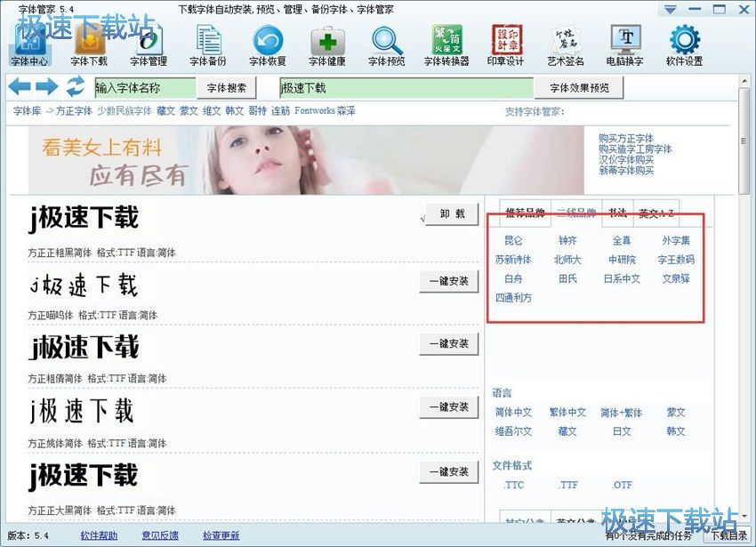Select the 四通利方 font brand
This screenshot has width=756, height=547.
point(513,298)
